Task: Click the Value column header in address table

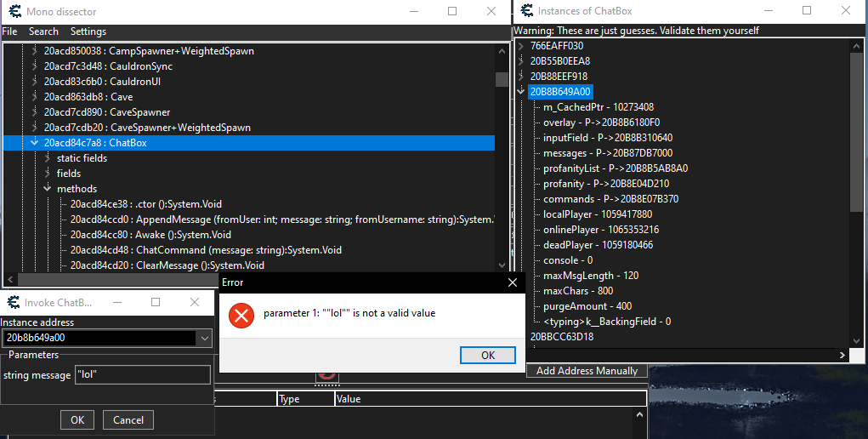Action: [491, 399]
